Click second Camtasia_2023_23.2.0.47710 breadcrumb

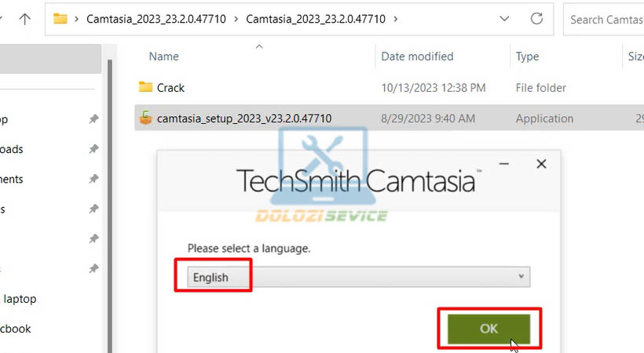316,19
